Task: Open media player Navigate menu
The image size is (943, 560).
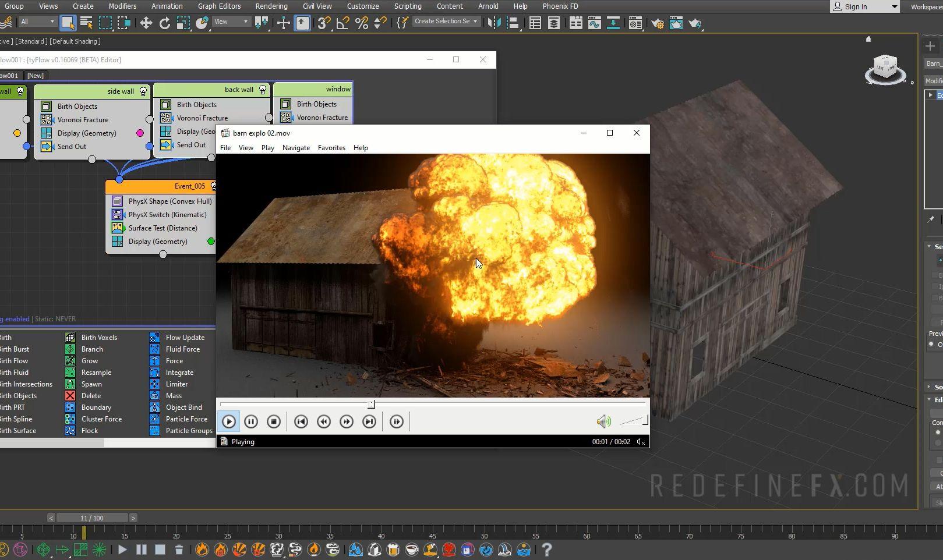Action: point(296,148)
